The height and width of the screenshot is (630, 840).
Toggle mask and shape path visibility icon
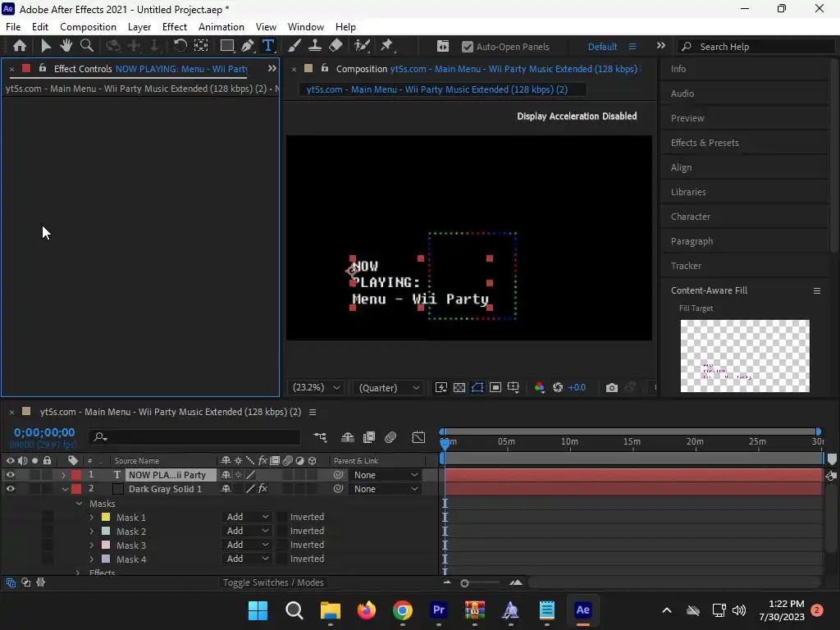tap(477, 387)
